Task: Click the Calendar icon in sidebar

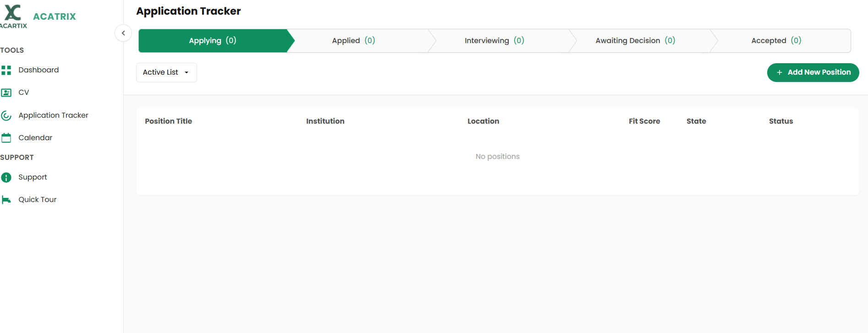Action: (x=6, y=138)
